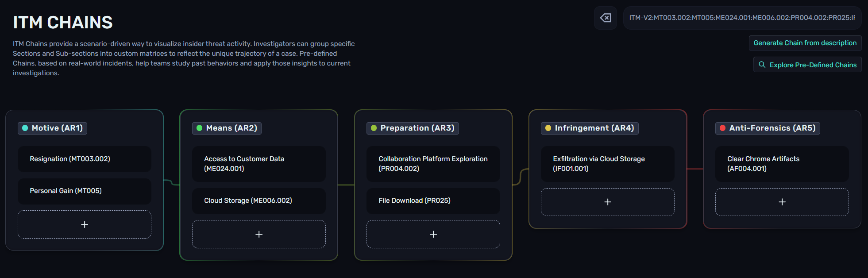Click the ITM-V2 chain ID input field
The image size is (868, 278).
click(742, 18)
